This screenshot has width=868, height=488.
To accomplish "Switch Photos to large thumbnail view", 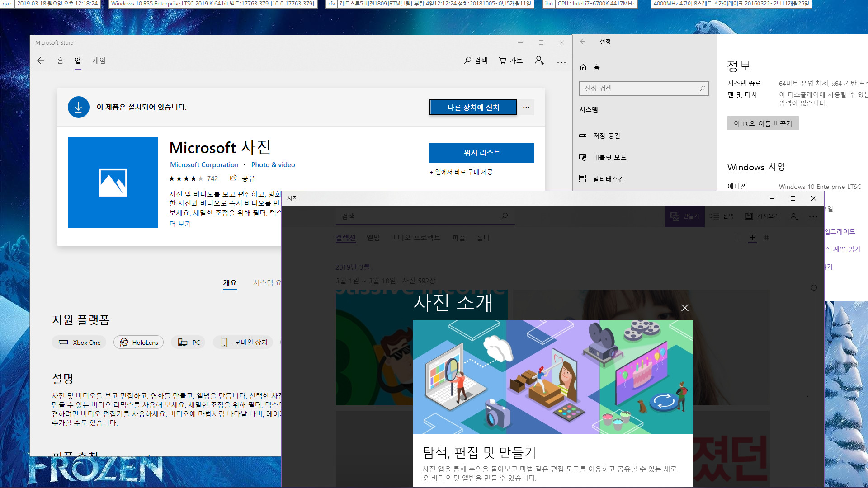I will pyautogui.click(x=738, y=238).
